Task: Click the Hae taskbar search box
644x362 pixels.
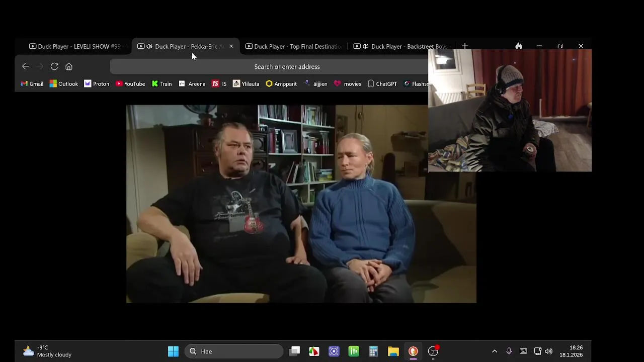Action: tap(233, 351)
